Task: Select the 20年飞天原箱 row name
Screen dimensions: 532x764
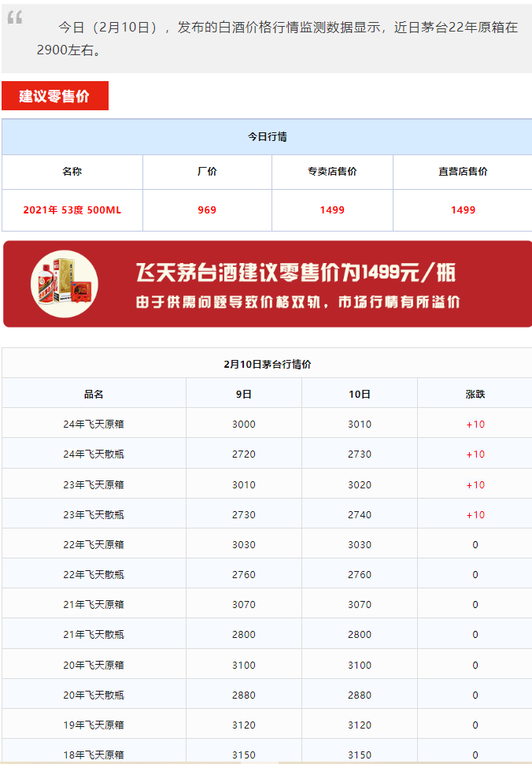Action: 94,665
